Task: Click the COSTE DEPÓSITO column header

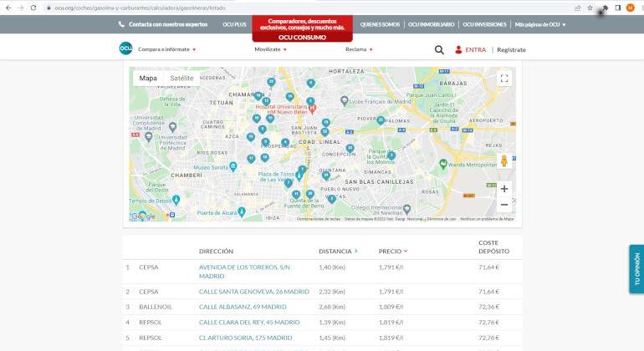Action: 493,247
